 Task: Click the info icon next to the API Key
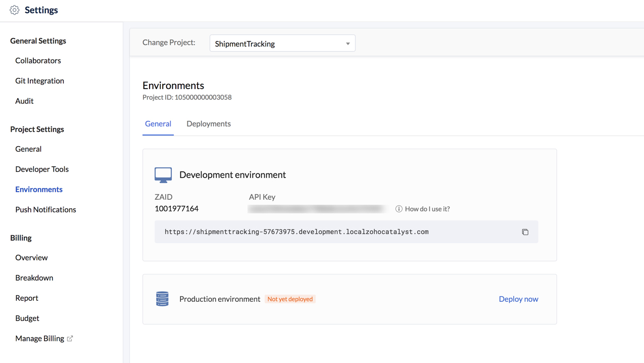tap(399, 208)
